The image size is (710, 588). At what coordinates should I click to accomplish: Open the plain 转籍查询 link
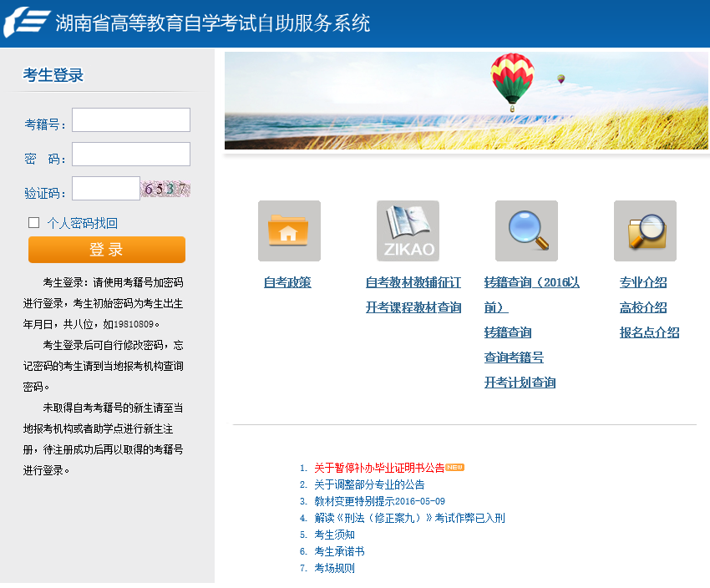click(x=508, y=332)
